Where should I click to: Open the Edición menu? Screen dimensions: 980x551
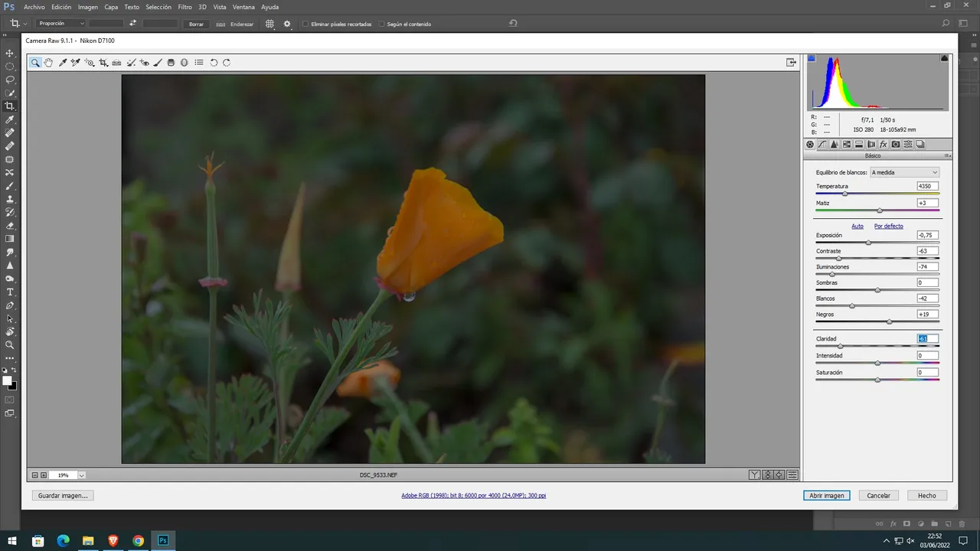click(61, 7)
